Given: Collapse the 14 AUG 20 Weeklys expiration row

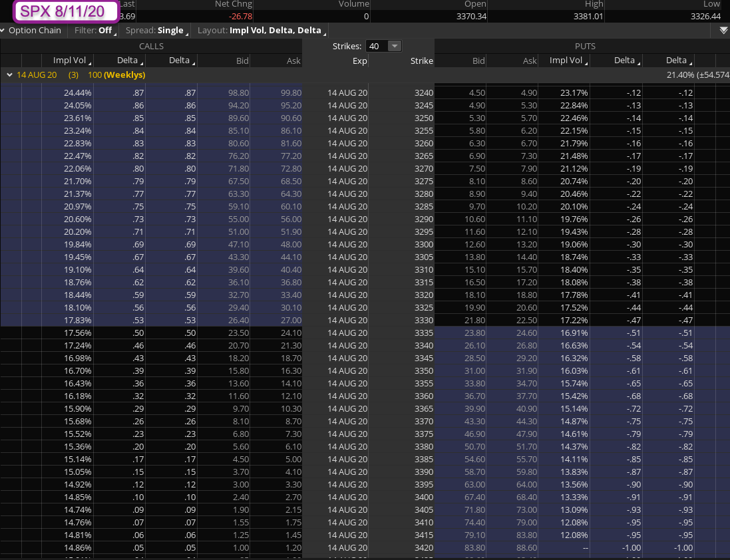Looking at the screenshot, I should (x=9, y=75).
